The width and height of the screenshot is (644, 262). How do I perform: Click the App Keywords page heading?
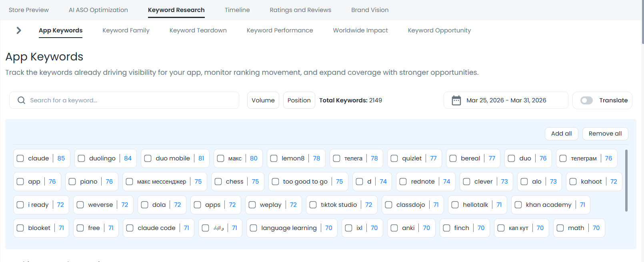(x=44, y=57)
